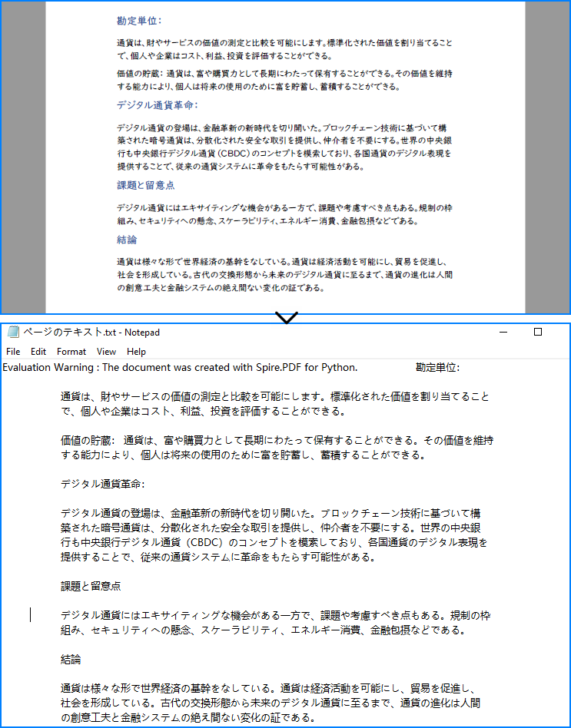Viewport: 571px width, 728px height.
Task: Click the '結論' heading in PDF page
Action: coord(127,240)
